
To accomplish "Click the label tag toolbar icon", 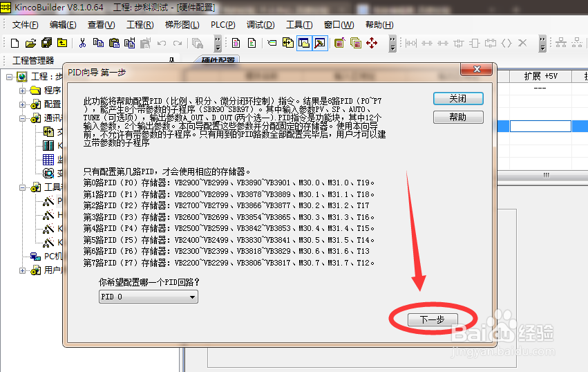I will [272, 43].
